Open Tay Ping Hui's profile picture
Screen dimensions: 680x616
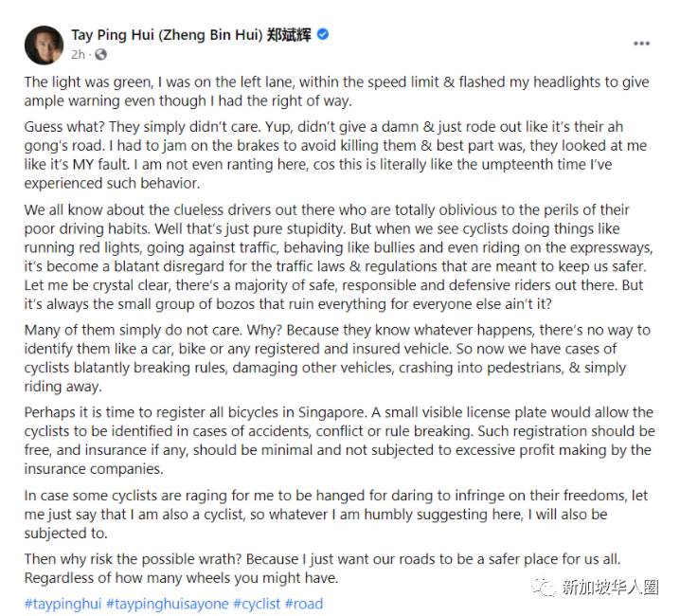point(44,44)
